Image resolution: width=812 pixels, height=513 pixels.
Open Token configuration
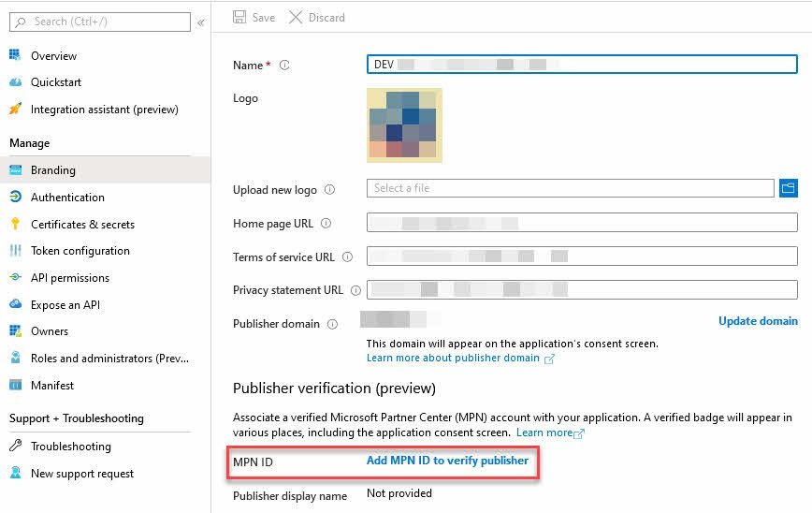(x=80, y=251)
